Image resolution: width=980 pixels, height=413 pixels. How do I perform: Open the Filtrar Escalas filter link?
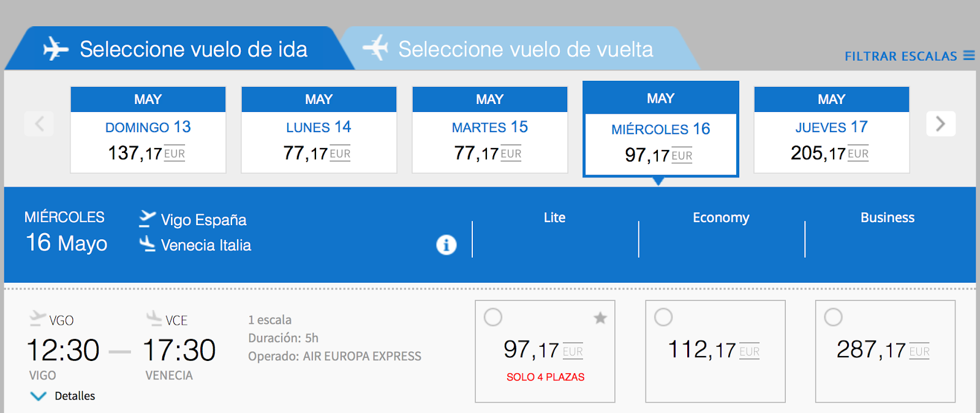point(900,56)
